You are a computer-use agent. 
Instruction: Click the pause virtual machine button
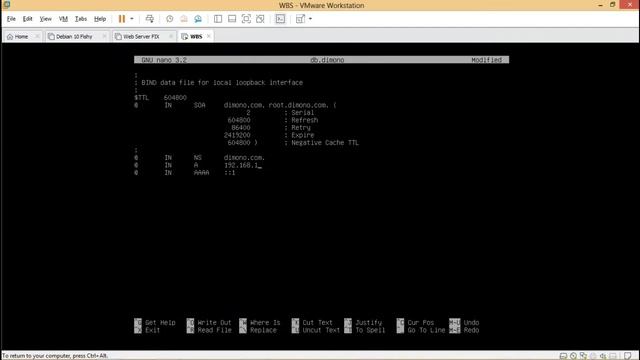122,19
